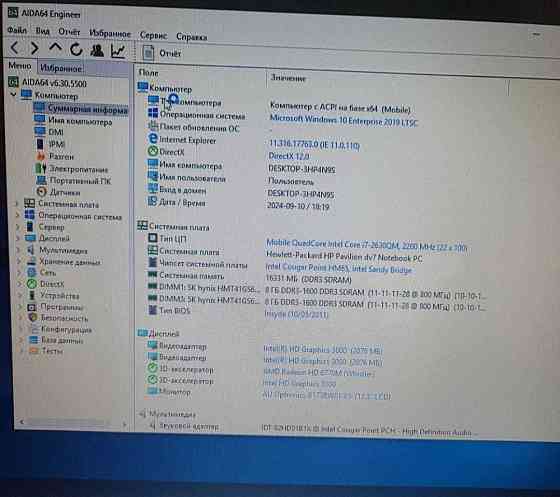
Task: Open the Отчёт menu in menu bar
Action: point(69,32)
